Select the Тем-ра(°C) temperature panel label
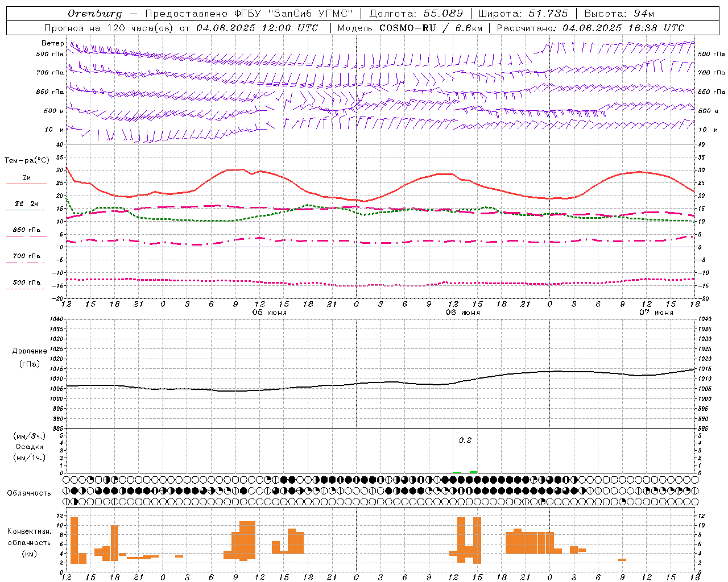This screenshot has height=582, width=728. (x=27, y=161)
